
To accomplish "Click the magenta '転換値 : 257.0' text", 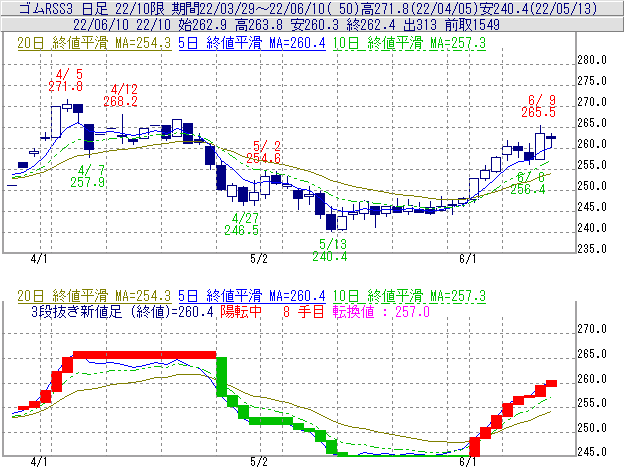I will coord(381,311).
